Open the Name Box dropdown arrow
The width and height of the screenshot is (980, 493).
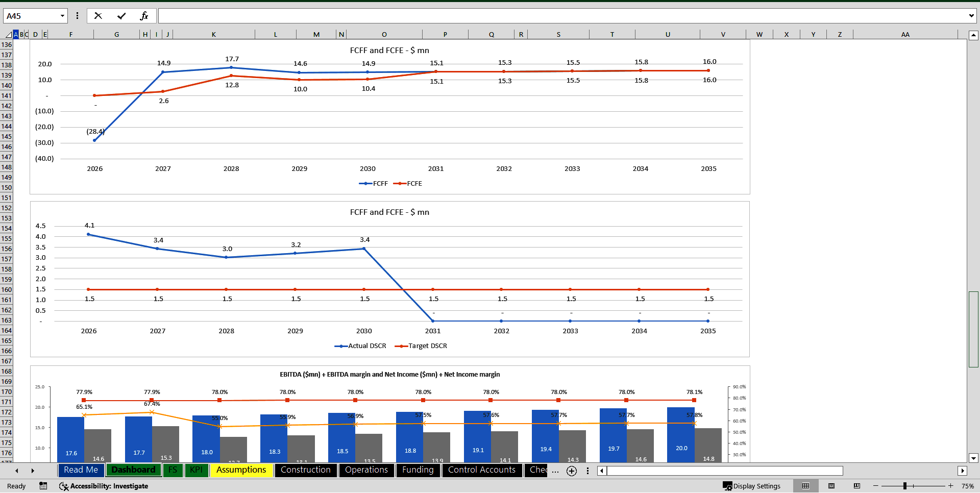coord(62,15)
